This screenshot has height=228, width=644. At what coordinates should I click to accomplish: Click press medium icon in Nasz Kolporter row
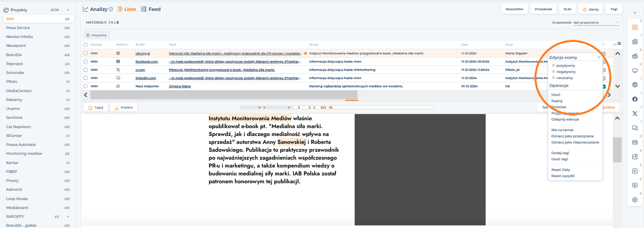[x=118, y=86]
